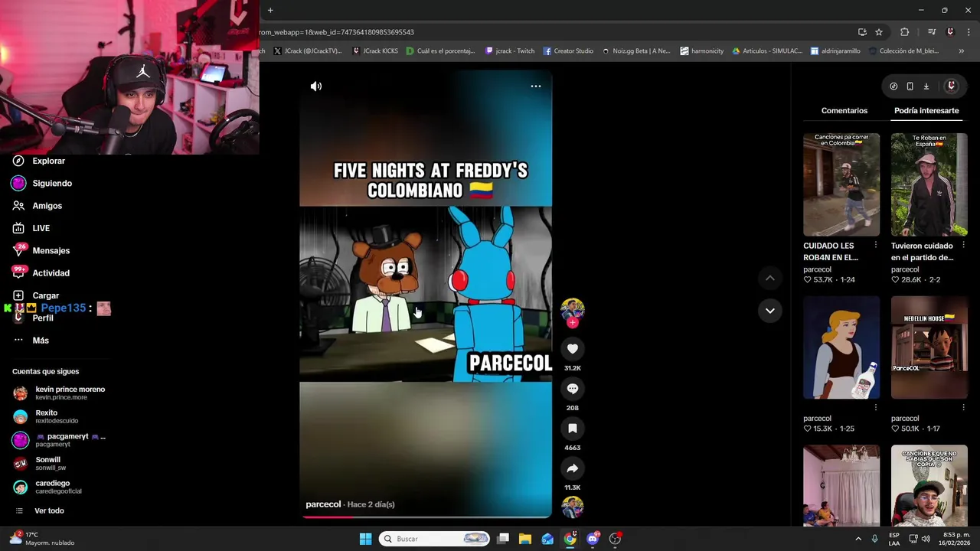Click the download app icon in the pill
The width and height of the screenshot is (980, 551).
click(926, 86)
